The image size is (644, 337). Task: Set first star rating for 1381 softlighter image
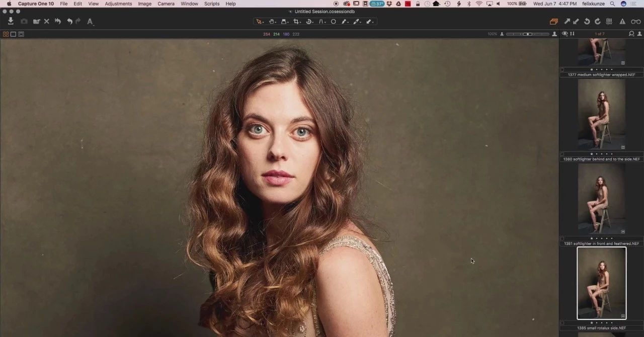coord(592,238)
